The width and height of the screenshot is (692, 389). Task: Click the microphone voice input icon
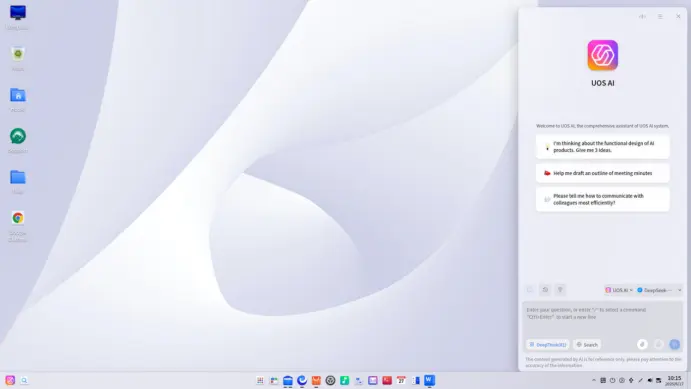click(658, 344)
